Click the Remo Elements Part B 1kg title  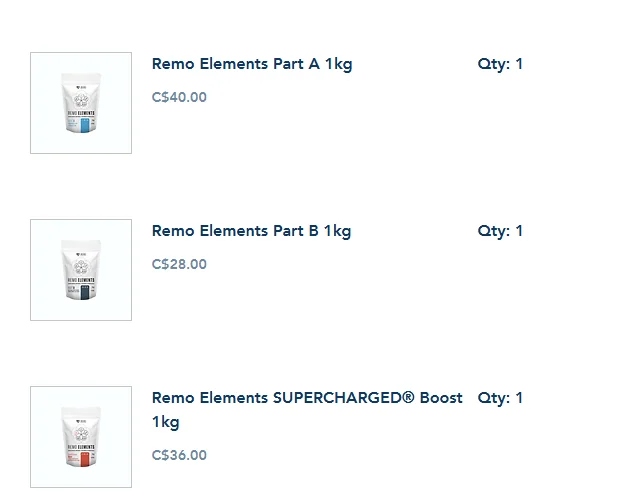coord(251,231)
